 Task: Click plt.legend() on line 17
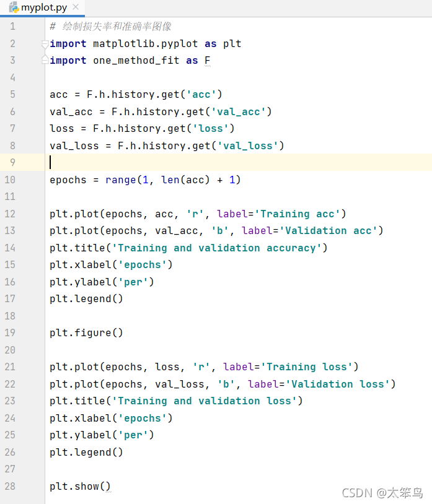click(x=86, y=299)
